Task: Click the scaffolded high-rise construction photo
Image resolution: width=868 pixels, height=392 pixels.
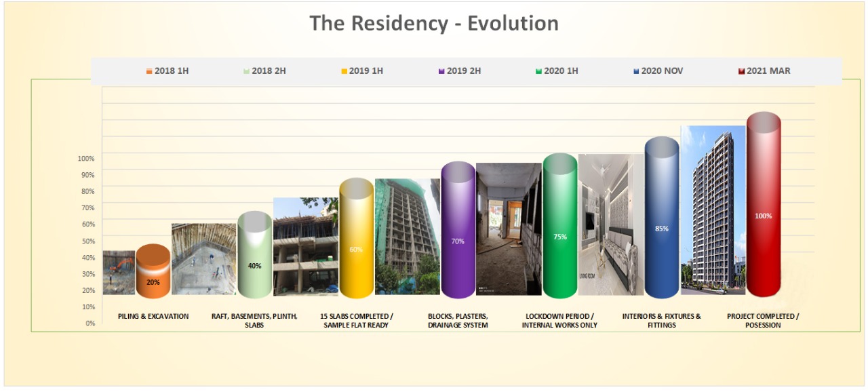Action: pos(407,236)
